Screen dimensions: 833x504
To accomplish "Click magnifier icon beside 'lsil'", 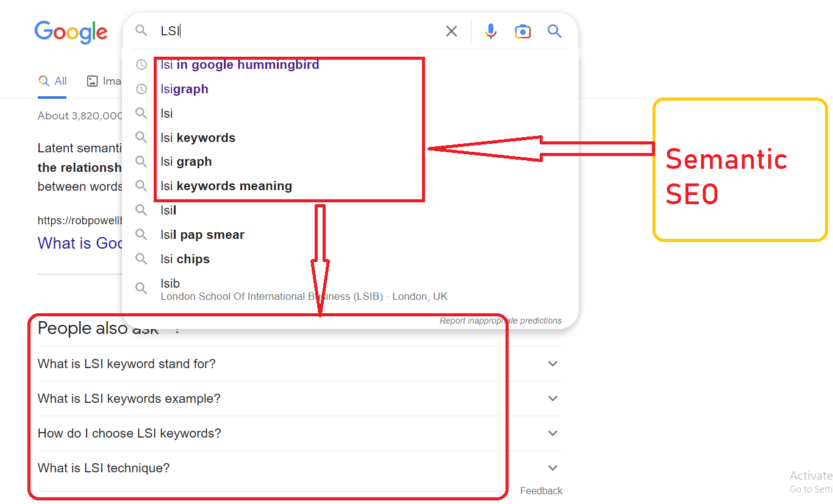I will (141, 210).
